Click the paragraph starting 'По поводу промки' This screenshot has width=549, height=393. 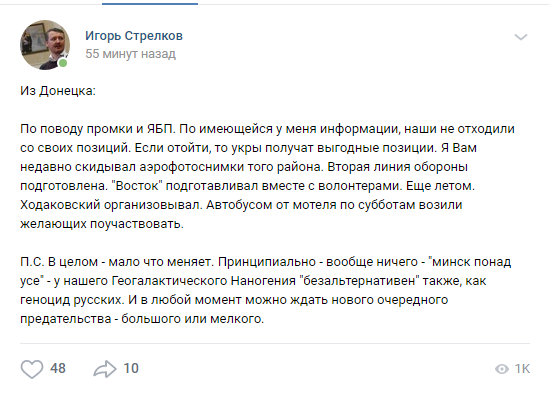coord(267,176)
